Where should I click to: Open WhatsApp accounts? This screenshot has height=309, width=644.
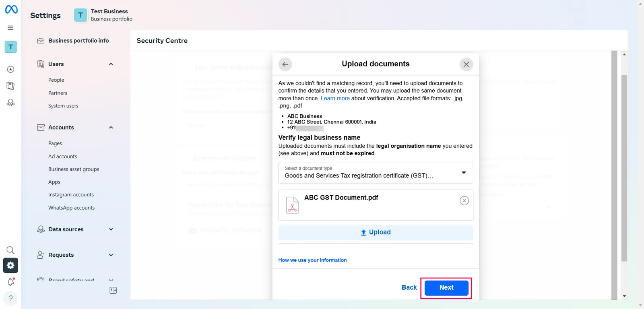[71, 208]
